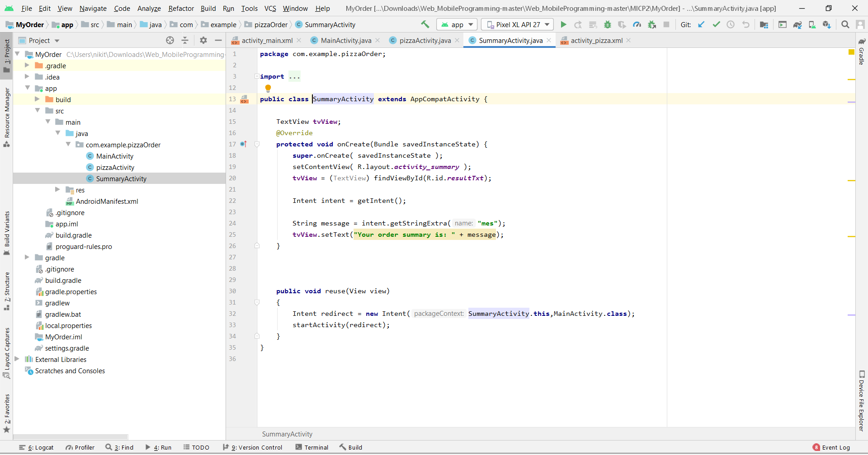Click Apply Changes and Restart Activity icon
Viewport: 868px width, 455px height.
578,24
